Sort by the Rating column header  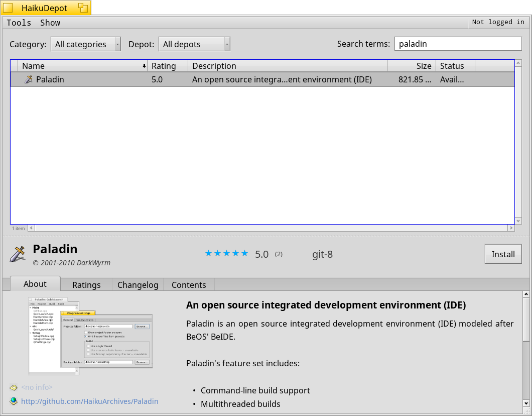168,66
